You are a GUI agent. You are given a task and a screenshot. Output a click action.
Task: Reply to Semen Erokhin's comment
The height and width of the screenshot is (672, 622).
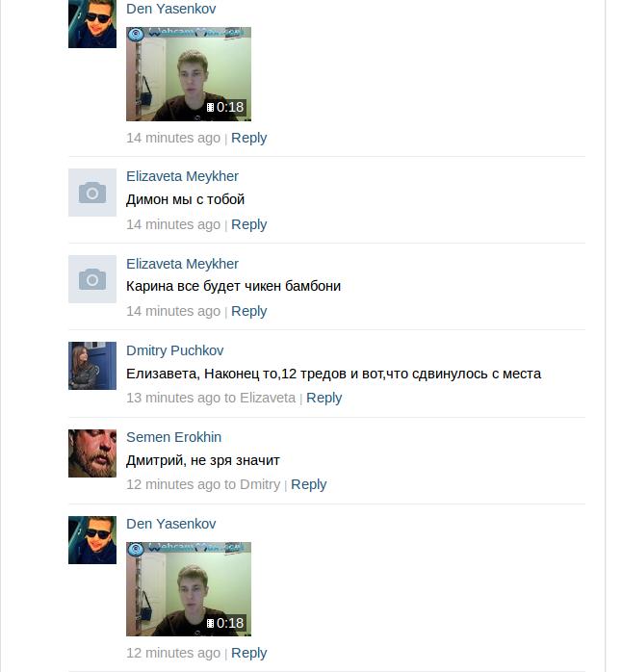309,484
